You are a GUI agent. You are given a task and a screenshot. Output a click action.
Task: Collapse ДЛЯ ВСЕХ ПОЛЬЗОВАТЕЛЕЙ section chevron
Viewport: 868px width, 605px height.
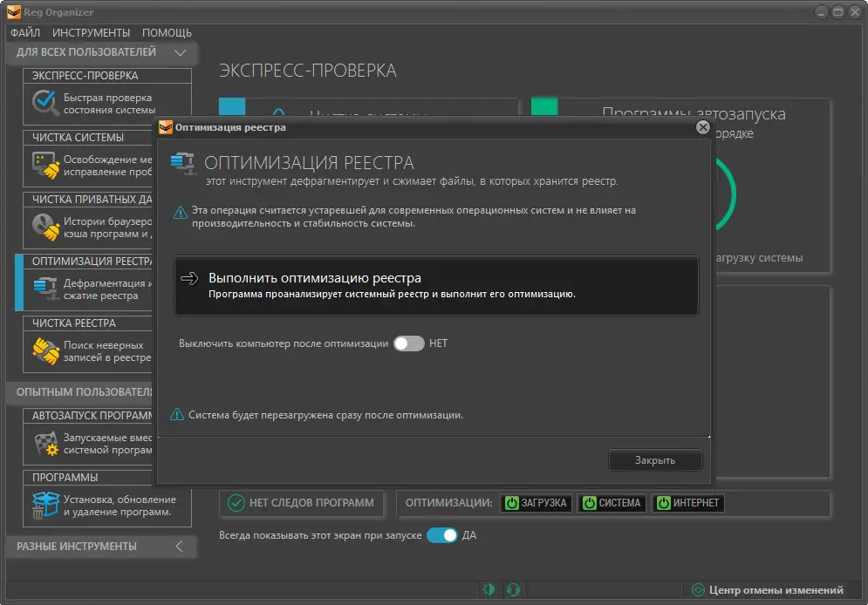click(180, 52)
